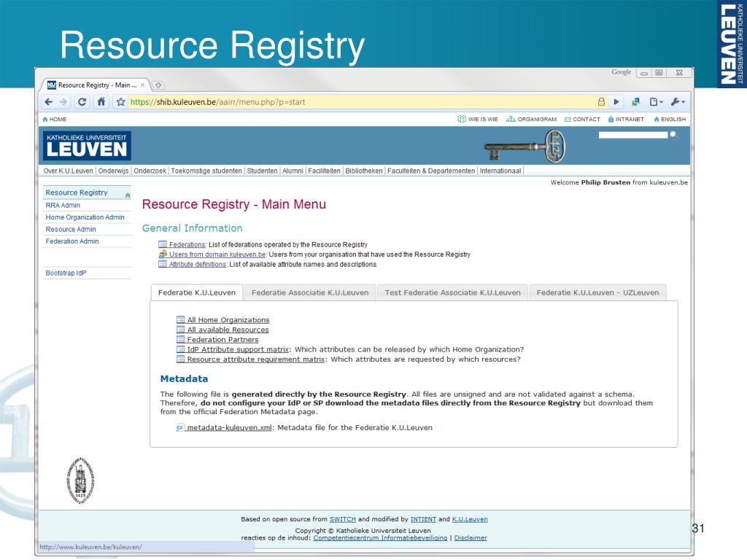Click the key image in header
The height and width of the screenshot is (560, 747).
pyautogui.click(x=525, y=147)
